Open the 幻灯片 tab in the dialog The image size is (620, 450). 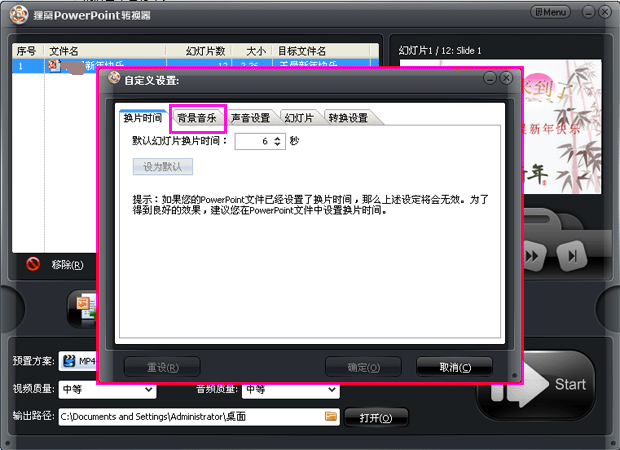299,118
